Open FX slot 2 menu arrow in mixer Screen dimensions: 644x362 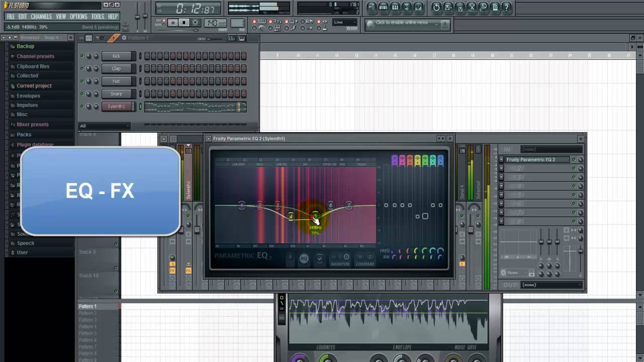(x=502, y=168)
